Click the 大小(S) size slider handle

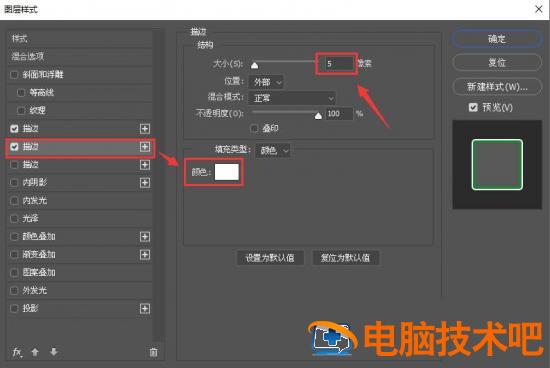(x=255, y=65)
